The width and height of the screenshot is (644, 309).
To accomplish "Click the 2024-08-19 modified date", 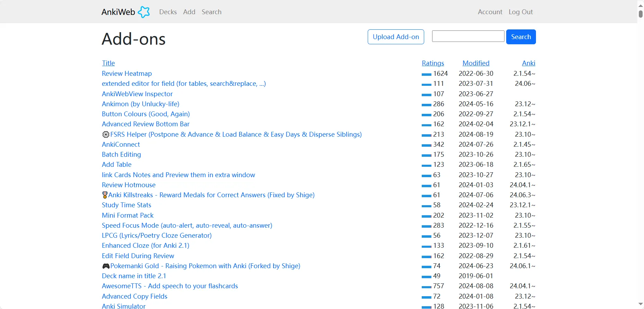I will [x=476, y=134].
